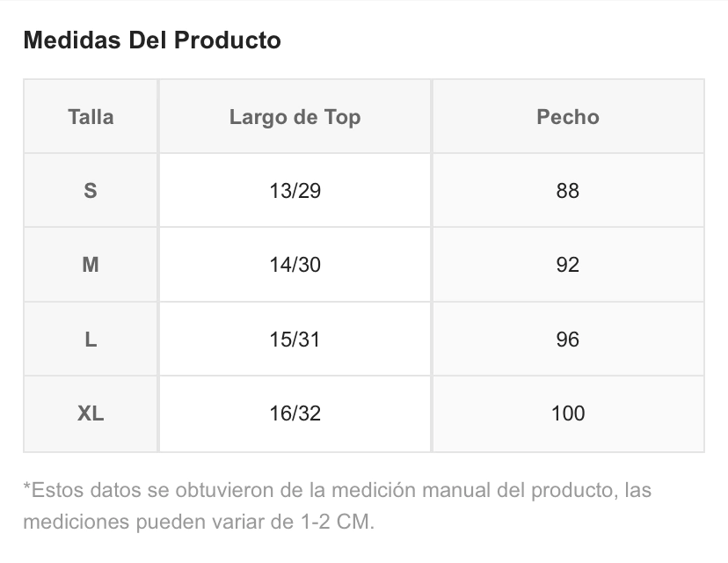Click the chest value '96' cell
This screenshot has height=563, width=728.
click(x=567, y=340)
